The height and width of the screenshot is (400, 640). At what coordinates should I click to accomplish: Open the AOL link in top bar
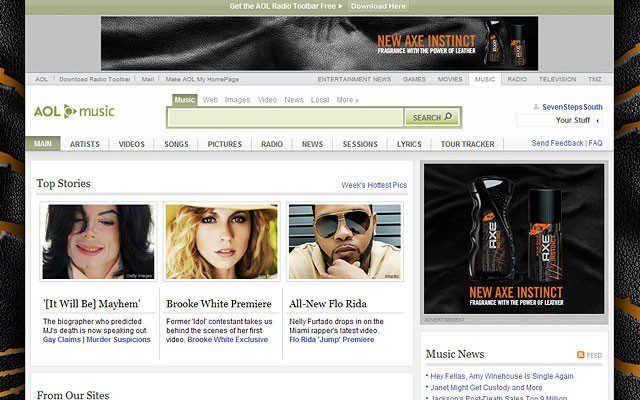point(41,79)
